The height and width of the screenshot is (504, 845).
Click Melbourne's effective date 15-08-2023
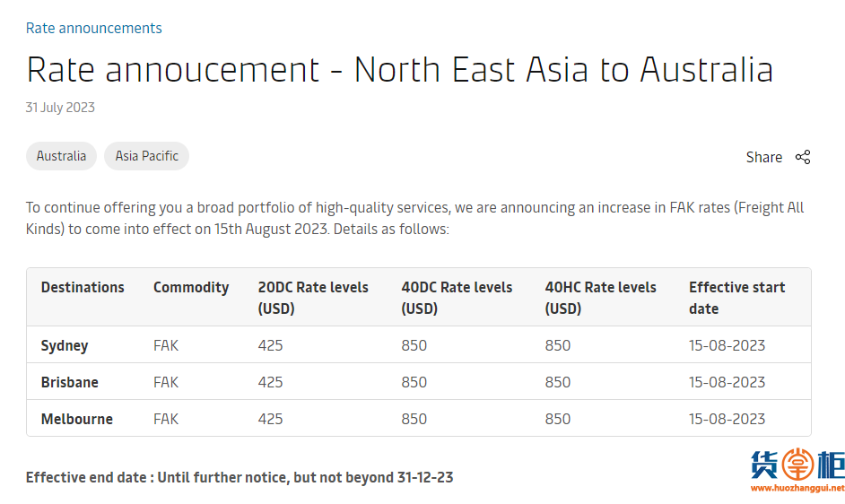[727, 419]
